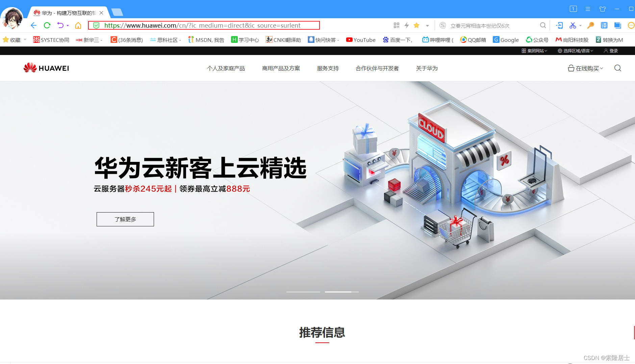Open the browser hamburger menu

click(x=588, y=9)
